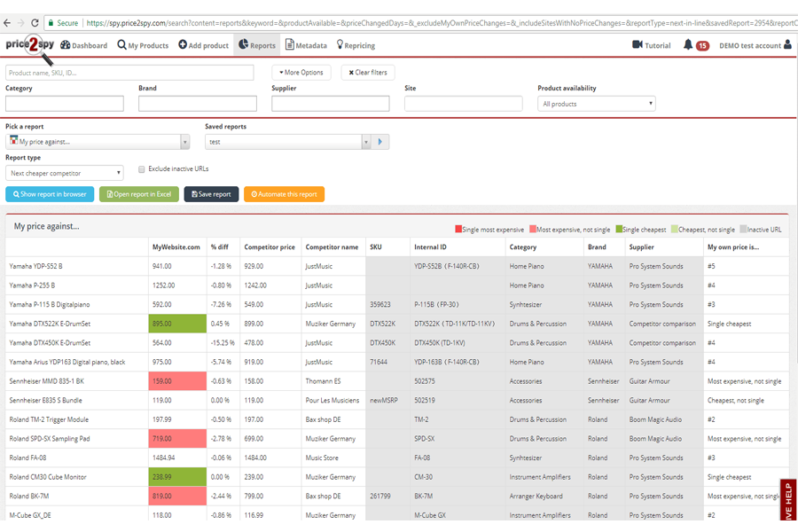Open Add product page
This screenshot has height=532, width=798.
[204, 45]
